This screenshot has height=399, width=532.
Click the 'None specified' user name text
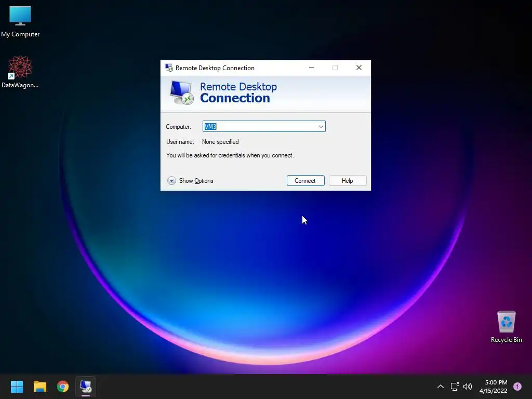(220, 142)
